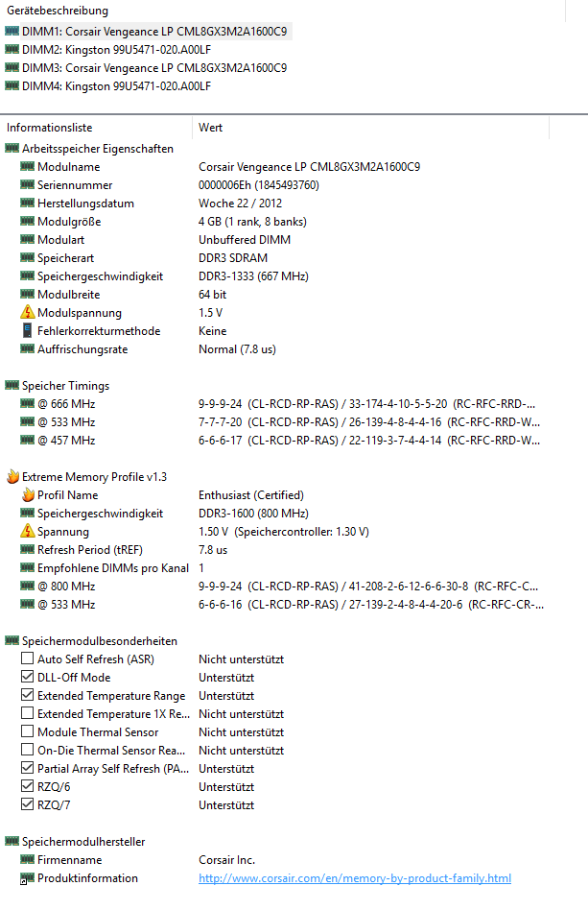588x910 pixels.
Task: Toggle the On-Die Thermal Sensor checkbox
Action: point(27,750)
